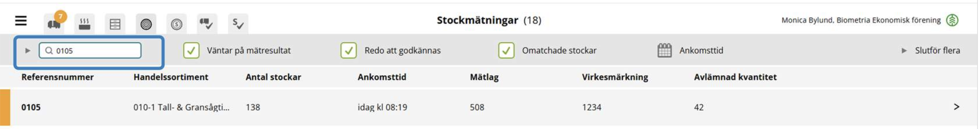The image size is (980, 129).
Task: Click the Biometria tree logo
Action: point(952,20)
